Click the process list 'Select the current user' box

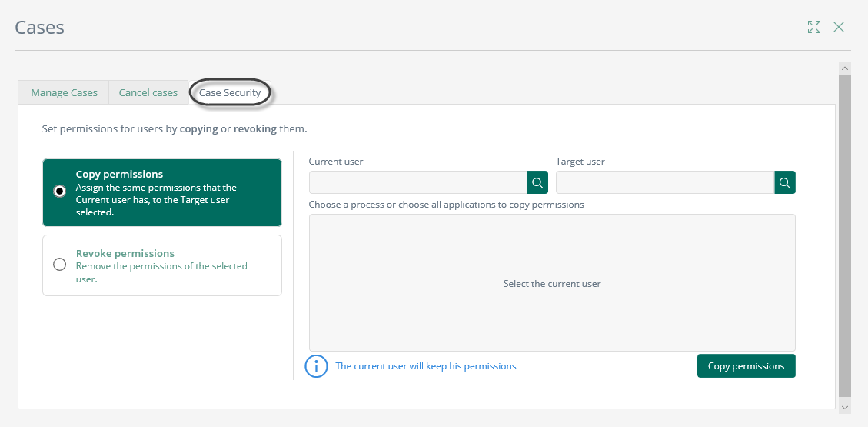tap(552, 282)
